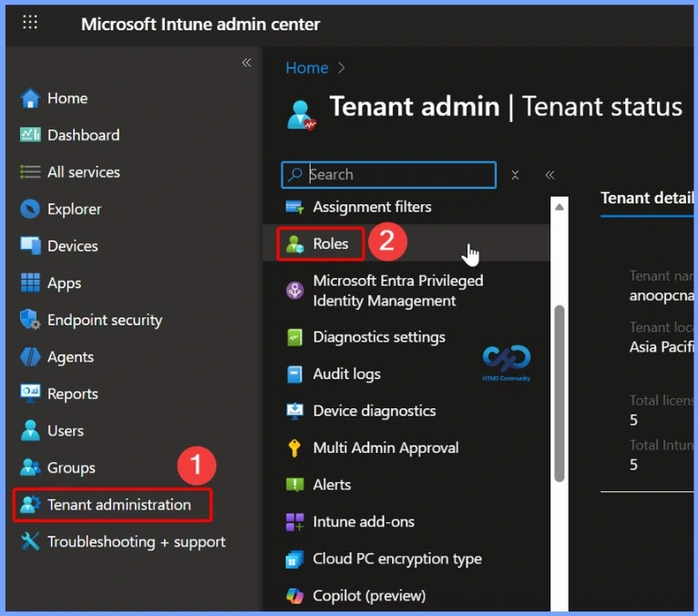The width and height of the screenshot is (698, 616).
Task: Open Alerts entry
Action: (x=332, y=485)
